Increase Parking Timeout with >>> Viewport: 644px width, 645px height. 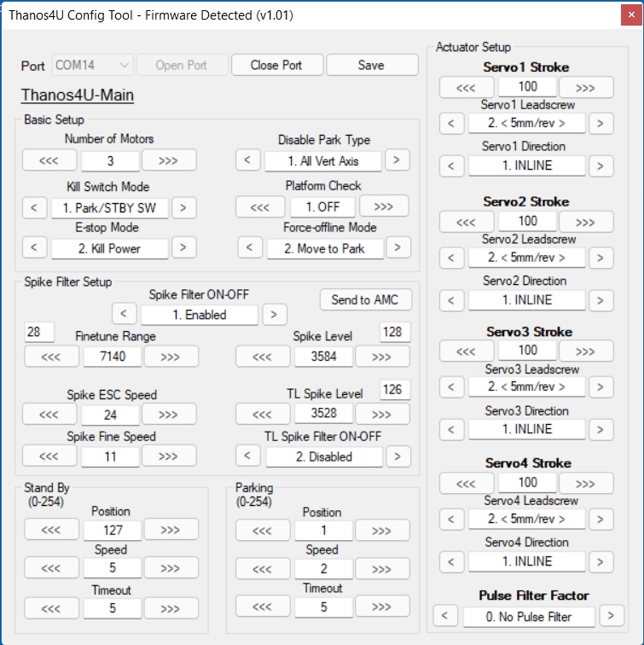tap(382, 606)
